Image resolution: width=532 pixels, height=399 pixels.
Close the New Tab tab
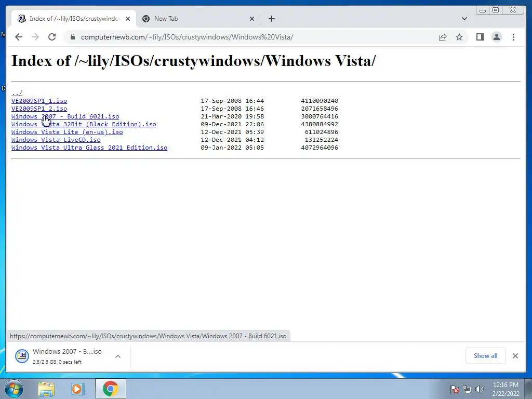(252, 19)
